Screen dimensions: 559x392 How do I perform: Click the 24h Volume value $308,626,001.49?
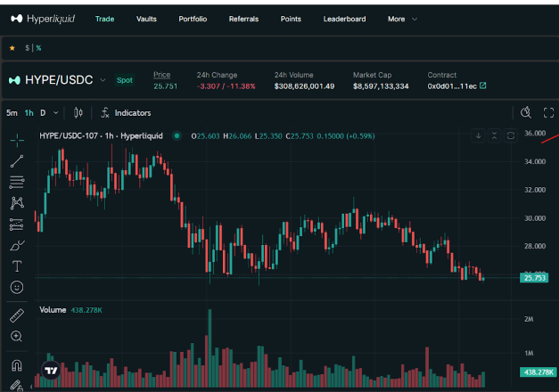(x=304, y=86)
